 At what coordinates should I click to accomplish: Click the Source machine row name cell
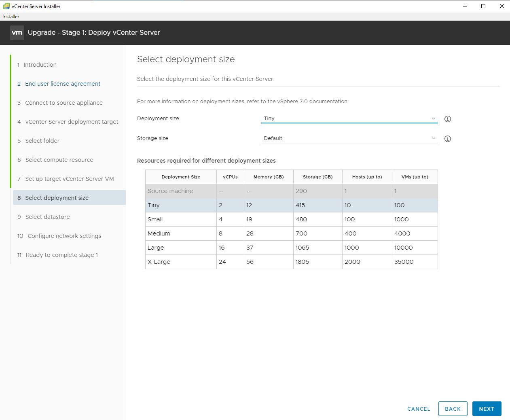(181, 191)
